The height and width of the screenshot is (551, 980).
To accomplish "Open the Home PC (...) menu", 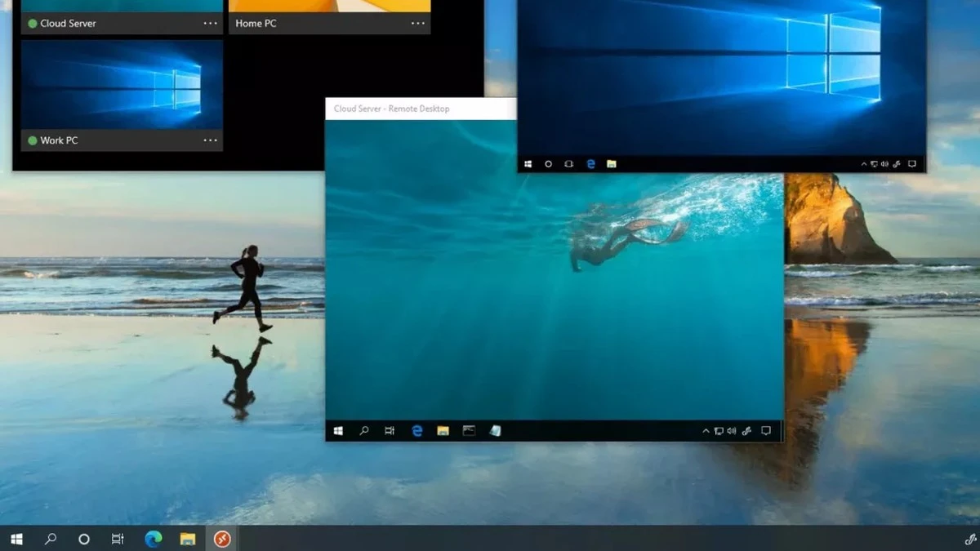I will pos(419,23).
